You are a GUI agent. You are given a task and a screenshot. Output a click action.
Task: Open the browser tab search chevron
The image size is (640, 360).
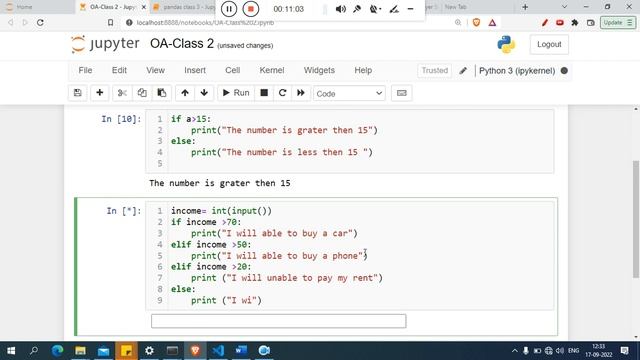point(564,7)
